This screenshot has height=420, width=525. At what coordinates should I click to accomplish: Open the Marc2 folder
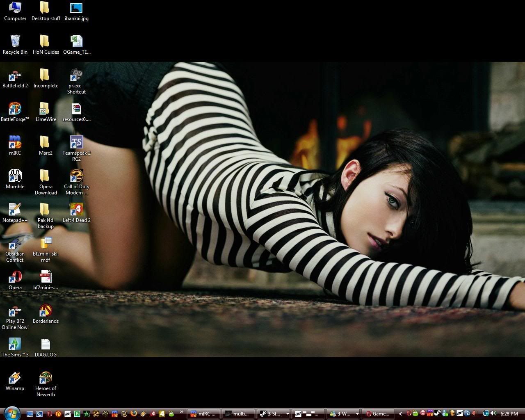click(x=46, y=146)
